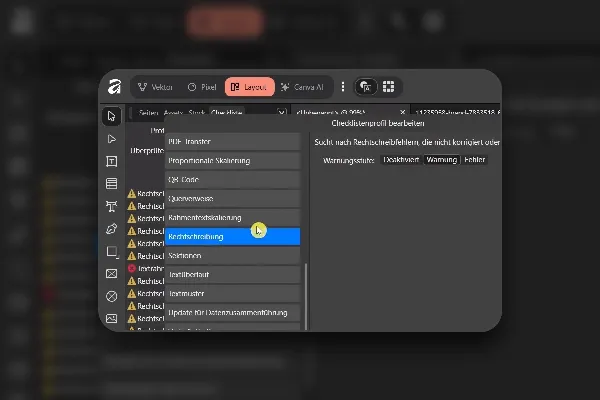The height and width of the screenshot is (400, 600).
Task: Select the Frame Text tool
Action: tap(111, 161)
